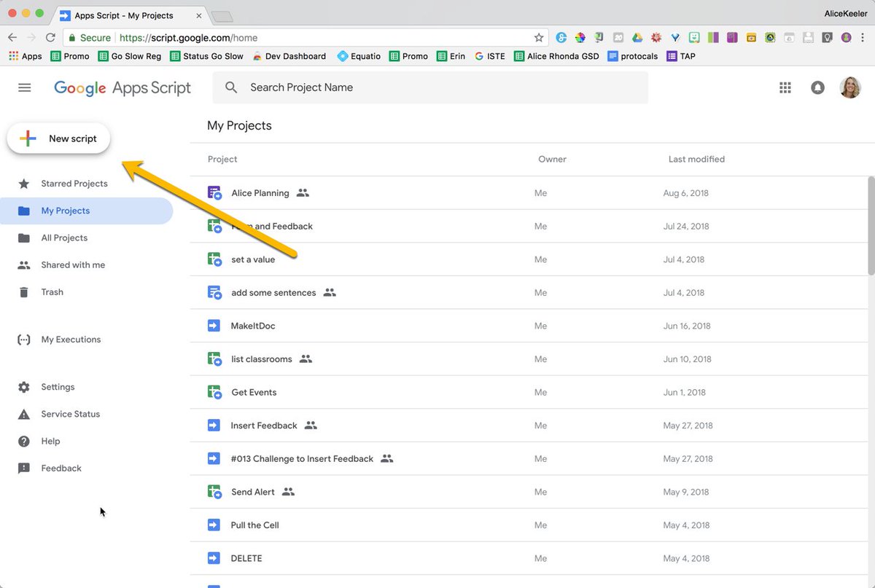875x588 pixels.
Task: Click the Sheets-bound script icon beside Get Events
Action: [214, 392]
